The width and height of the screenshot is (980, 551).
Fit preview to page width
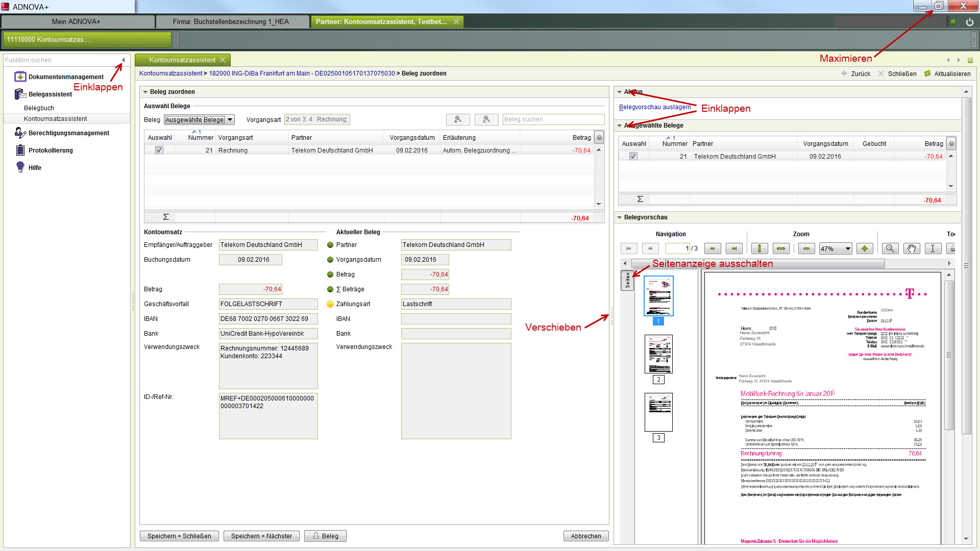[781, 248]
